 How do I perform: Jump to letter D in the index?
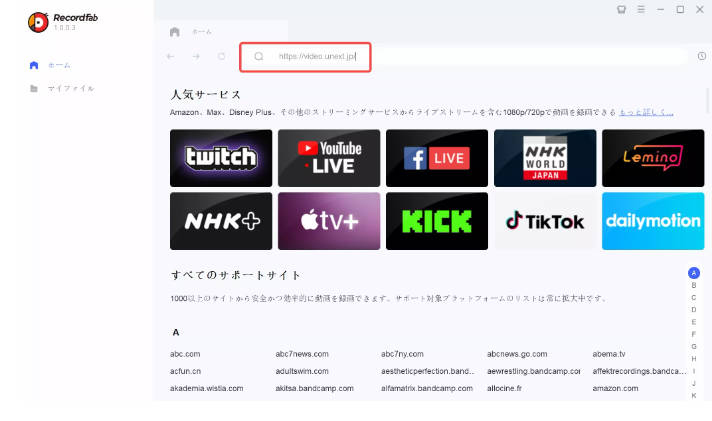tap(694, 310)
